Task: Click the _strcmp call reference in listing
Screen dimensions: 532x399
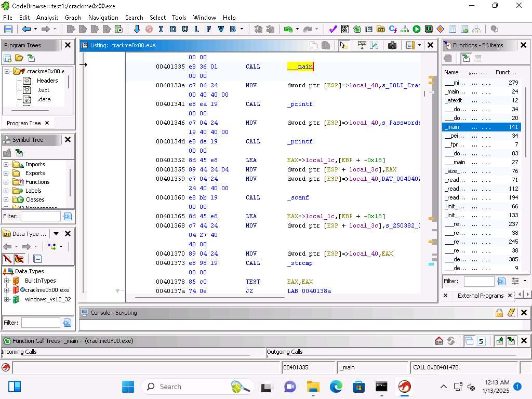Action: click(x=300, y=263)
